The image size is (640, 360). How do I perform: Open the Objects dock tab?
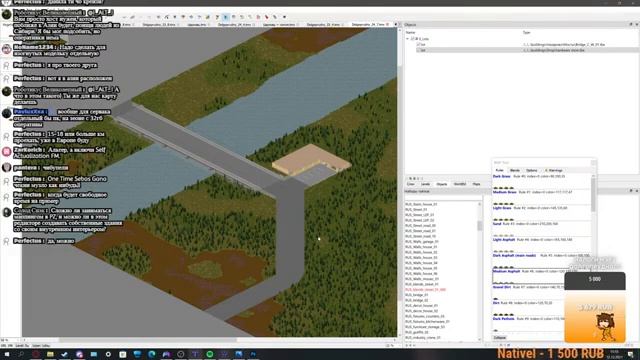click(x=442, y=184)
